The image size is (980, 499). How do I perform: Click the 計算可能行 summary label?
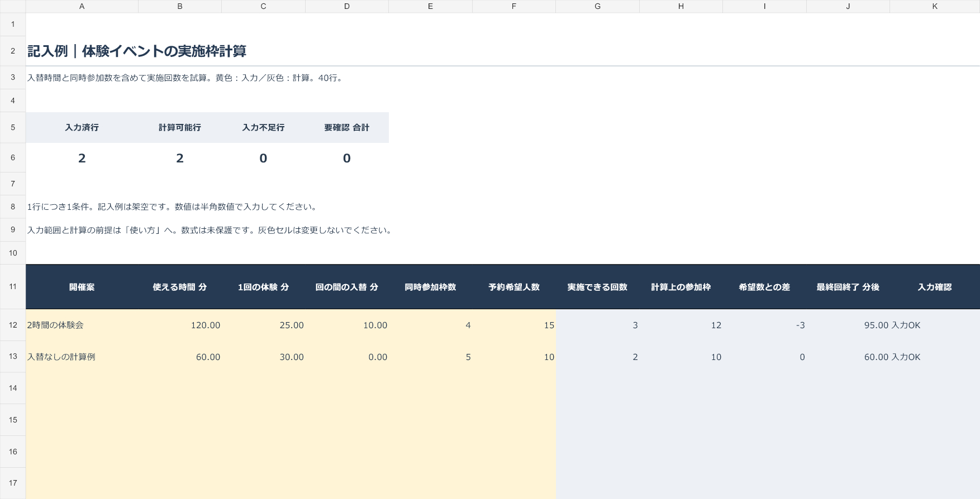179,128
